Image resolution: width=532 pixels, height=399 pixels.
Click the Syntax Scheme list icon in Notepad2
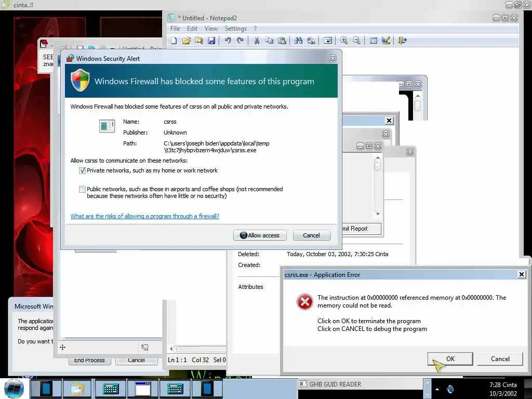click(x=373, y=41)
